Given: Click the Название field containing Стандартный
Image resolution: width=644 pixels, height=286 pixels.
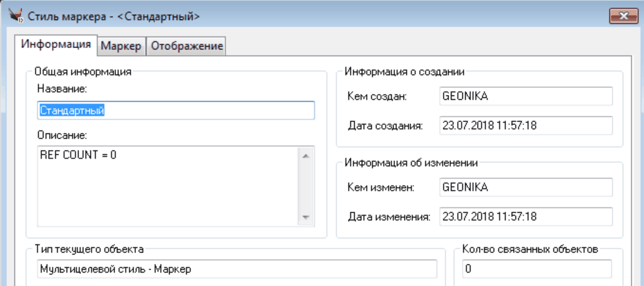Looking at the screenshot, I should [176, 110].
